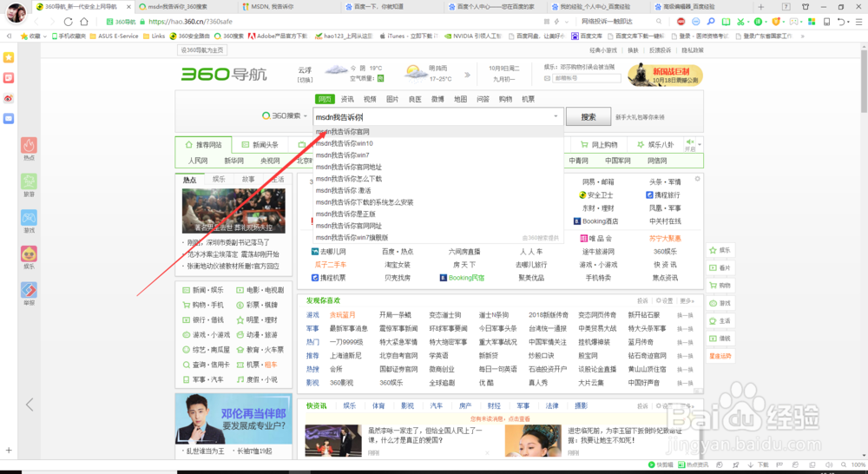Click the 反馈投诉 link at top

pos(660,49)
